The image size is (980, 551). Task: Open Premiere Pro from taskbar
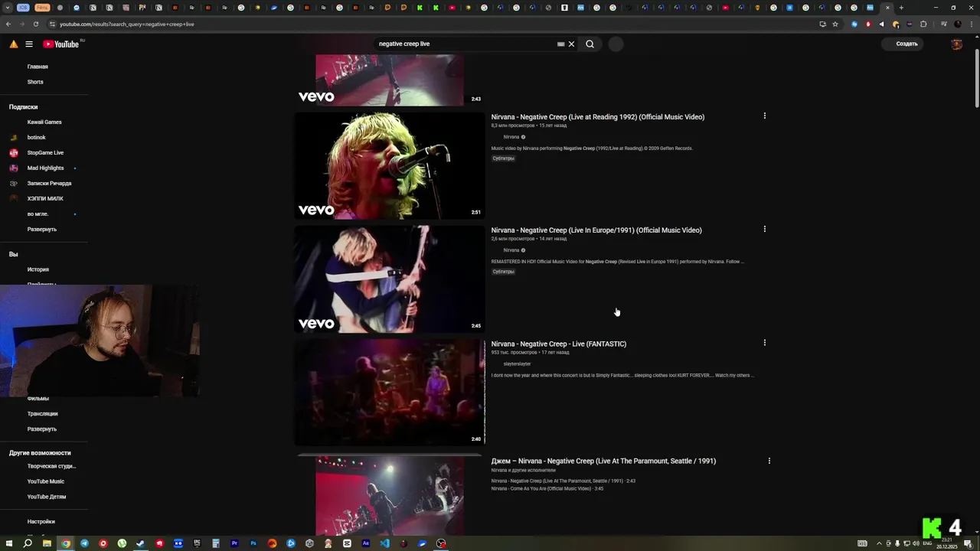234,543
